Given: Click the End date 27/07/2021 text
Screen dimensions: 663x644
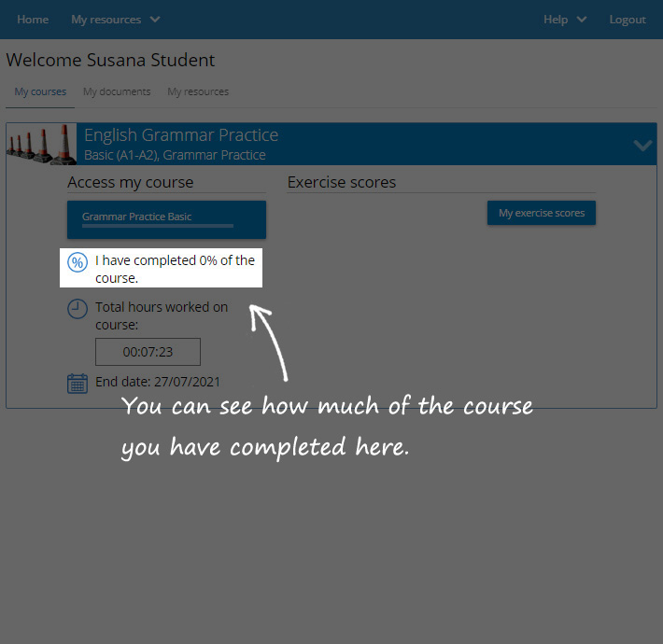Looking at the screenshot, I should 158,382.
